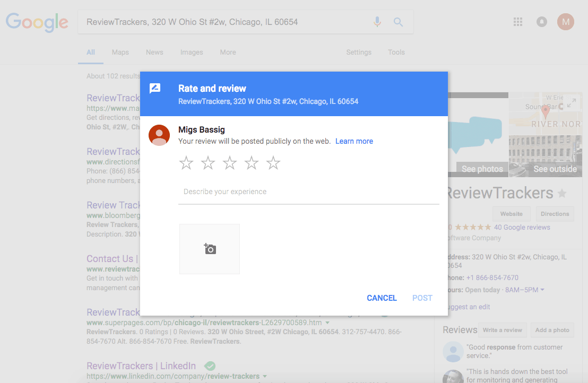Click the Migs Bassig name text
This screenshot has height=383, width=588.
201,129
